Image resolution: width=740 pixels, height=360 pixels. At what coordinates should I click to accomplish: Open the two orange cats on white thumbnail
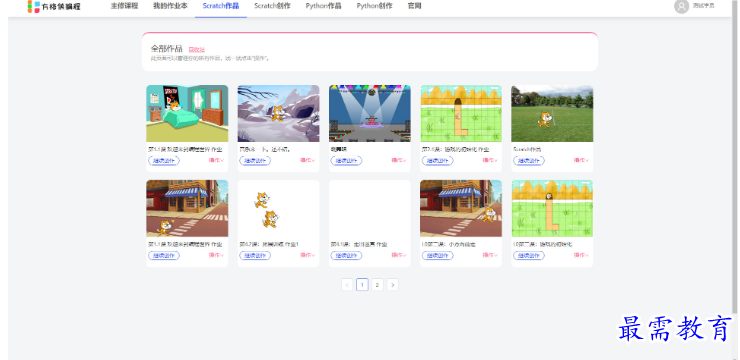278,208
